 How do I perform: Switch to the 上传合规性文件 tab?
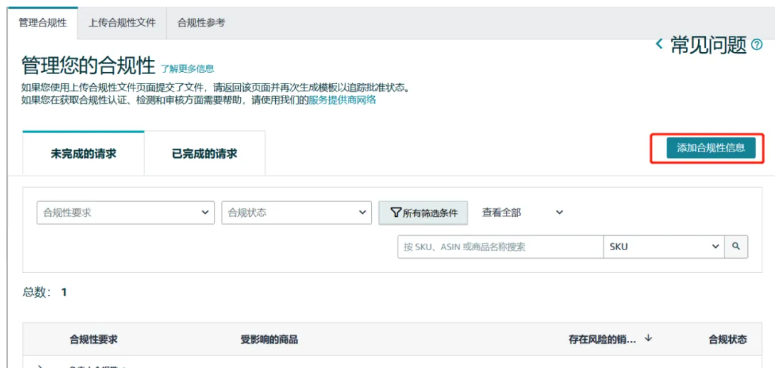(122, 23)
